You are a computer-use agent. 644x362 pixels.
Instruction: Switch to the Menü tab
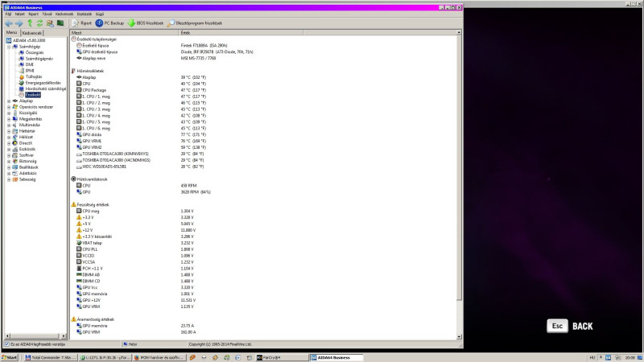point(11,32)
